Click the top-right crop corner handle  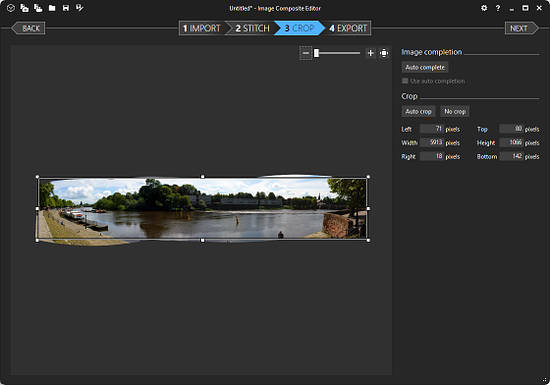pyautogui.click(x=368, y=177)
